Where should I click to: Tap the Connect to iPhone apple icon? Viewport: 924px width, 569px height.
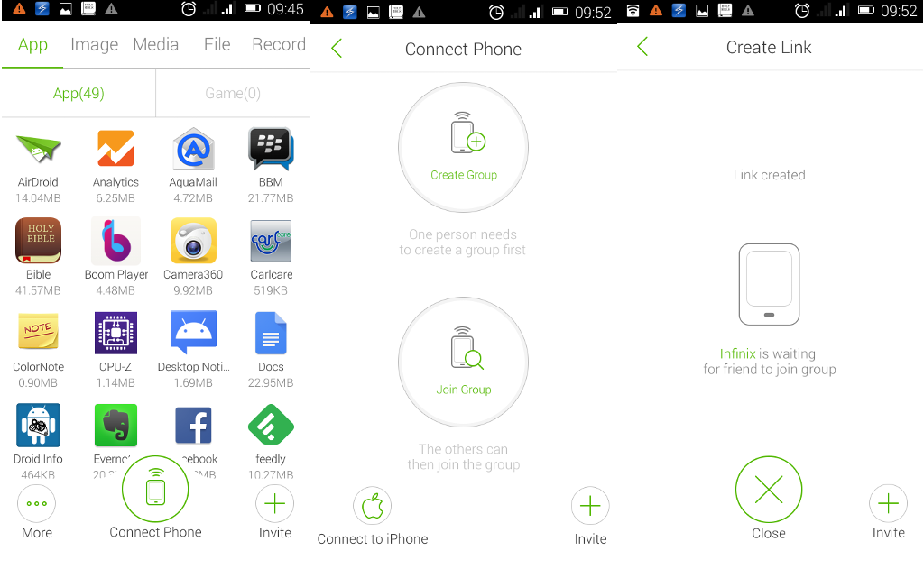tap(373, 506)
